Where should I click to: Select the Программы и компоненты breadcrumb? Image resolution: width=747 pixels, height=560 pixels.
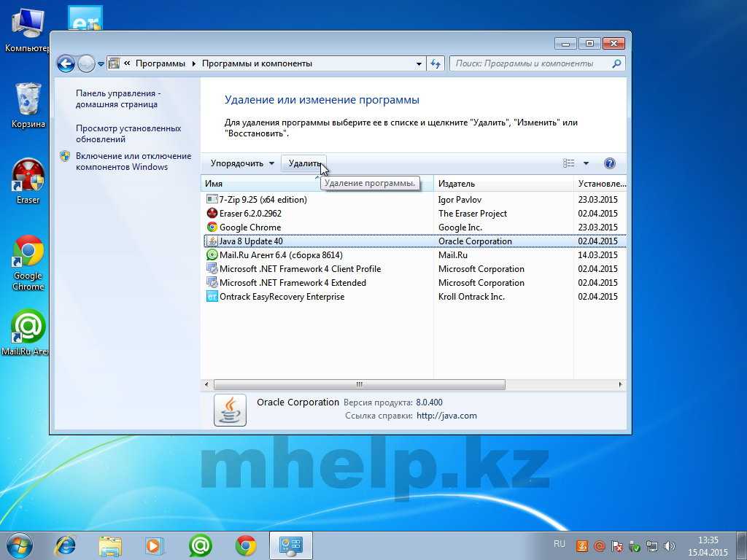coord(257,63)
